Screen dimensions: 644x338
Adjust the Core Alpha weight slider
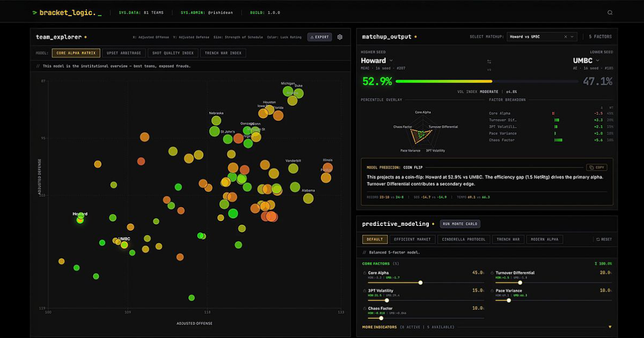point(420,282)
